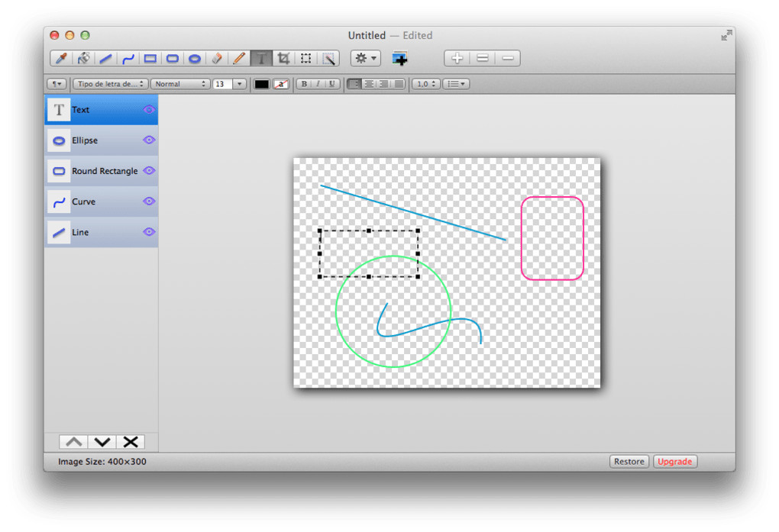The width and height of the screenshot is (779, 532).
Task: Open the Normal font style dropdown
Action: [x=180, y=84]
